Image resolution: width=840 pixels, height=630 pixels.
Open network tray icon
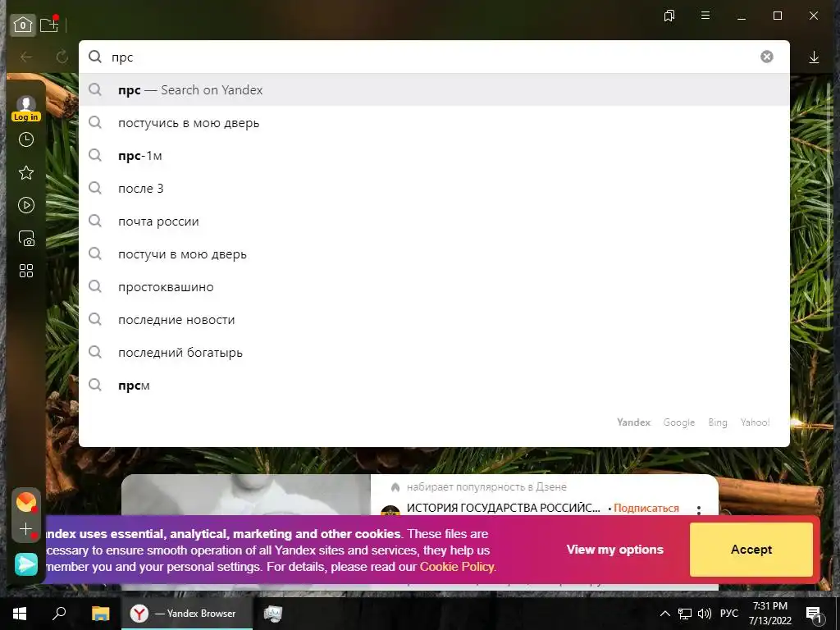(685, 614)
